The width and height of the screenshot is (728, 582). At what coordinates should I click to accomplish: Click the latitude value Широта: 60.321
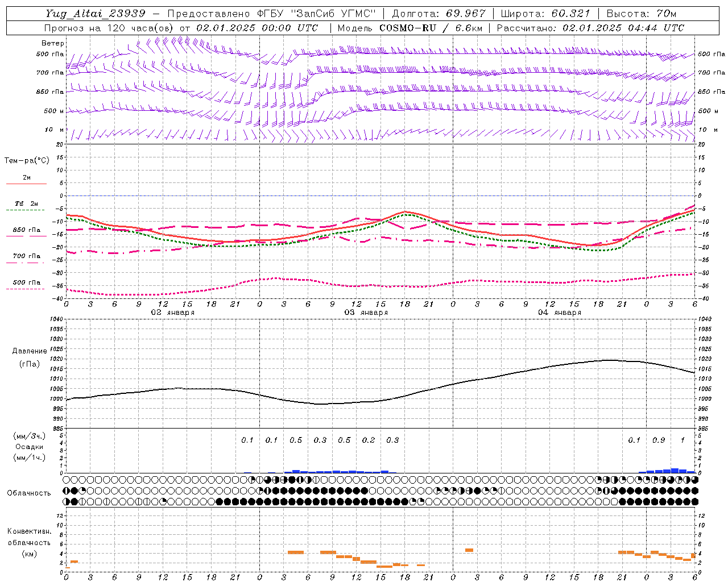point(545,14)
